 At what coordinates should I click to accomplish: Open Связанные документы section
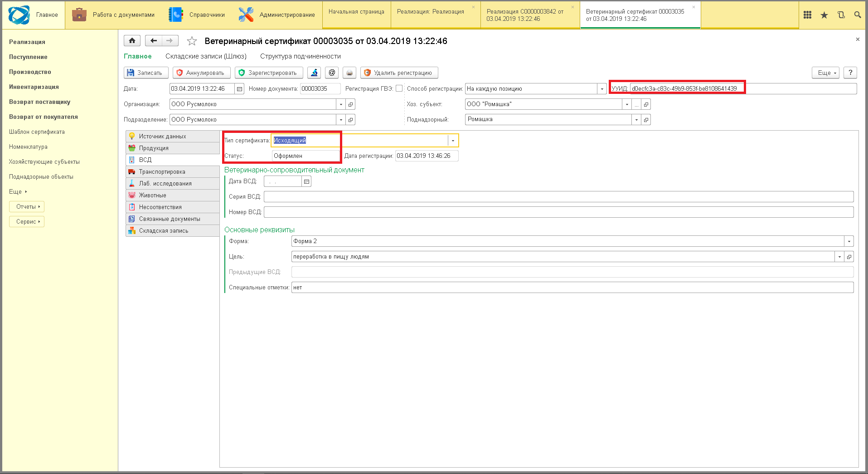pyautogui.click(x=173, y=219)
